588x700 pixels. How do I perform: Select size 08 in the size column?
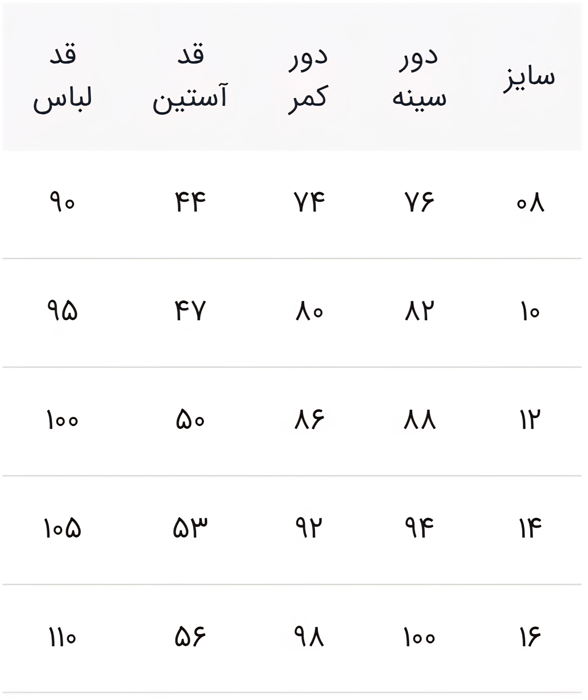(x=530, y=202)
